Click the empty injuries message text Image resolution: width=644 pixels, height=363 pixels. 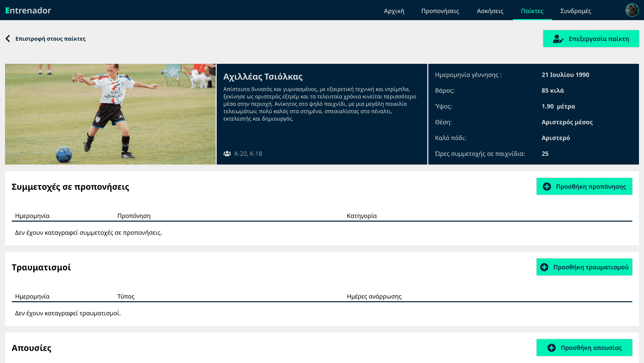pyautogui.click(x=68, y=313)
